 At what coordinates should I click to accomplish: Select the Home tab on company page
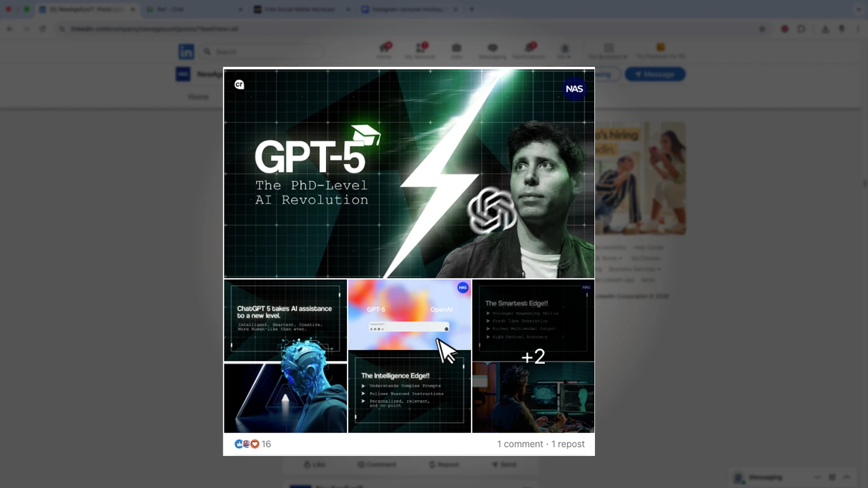coord(198,97)
